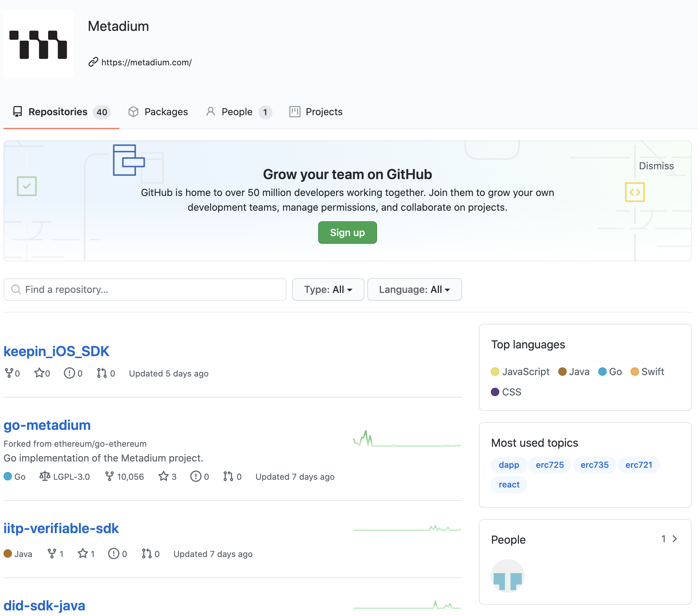Image resolution: width=698 pixels, height=616 pixels.
Task: Click the Metadium organization logo
Action: 39,44
